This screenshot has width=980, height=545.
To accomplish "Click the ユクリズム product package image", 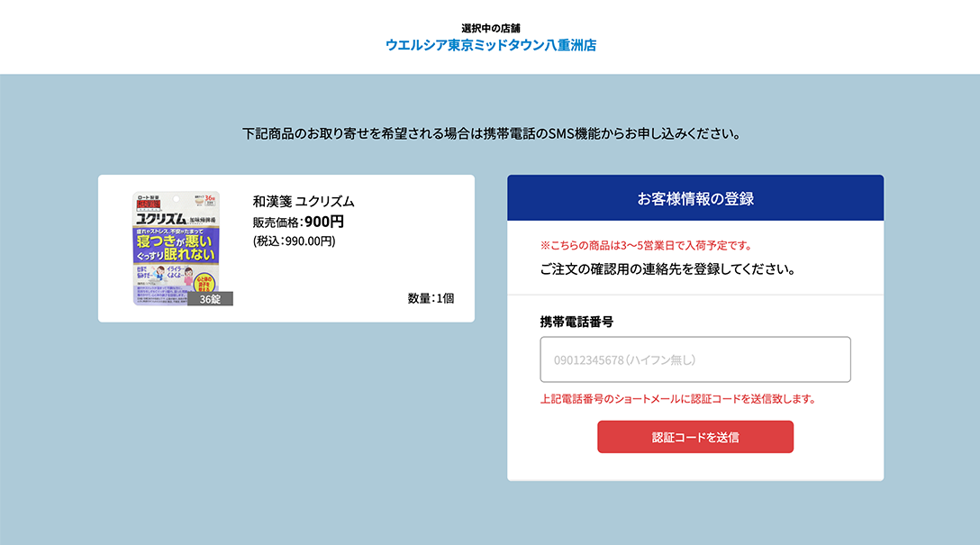I will (x=177, y=248).
